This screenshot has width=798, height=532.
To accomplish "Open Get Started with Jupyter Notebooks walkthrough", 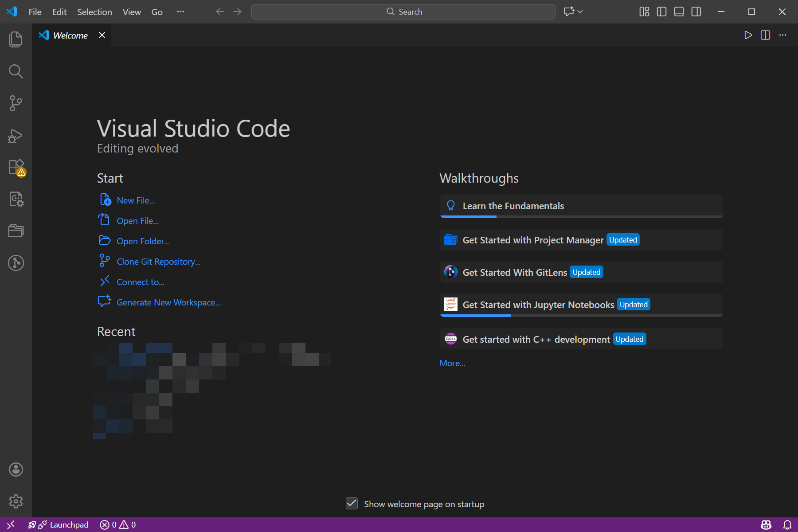I will (581, 305).
